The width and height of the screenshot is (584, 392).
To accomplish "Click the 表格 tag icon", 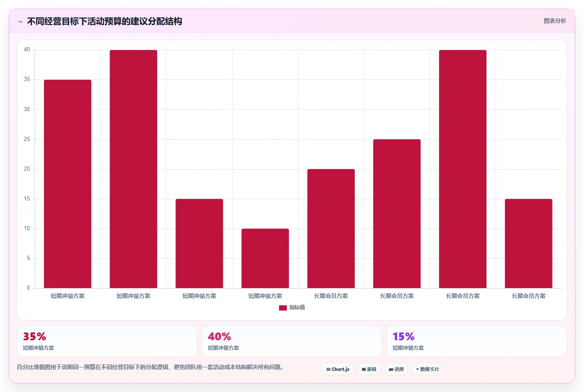I will pos(364,370).
